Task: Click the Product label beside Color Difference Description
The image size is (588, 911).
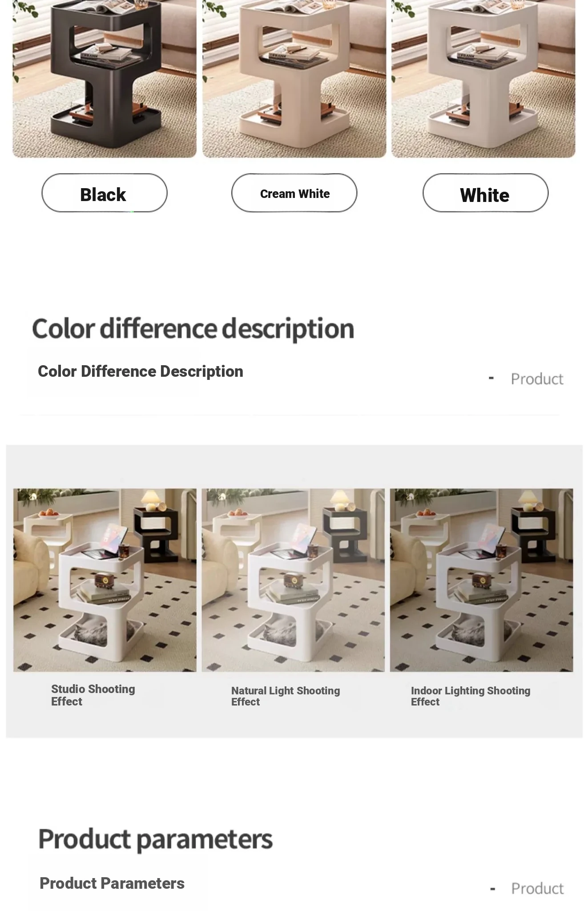Action: pyautogui.click(x=537, y=379)
